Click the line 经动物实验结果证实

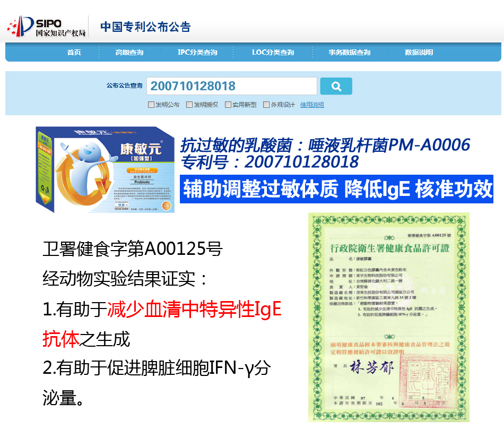(125, 279)
